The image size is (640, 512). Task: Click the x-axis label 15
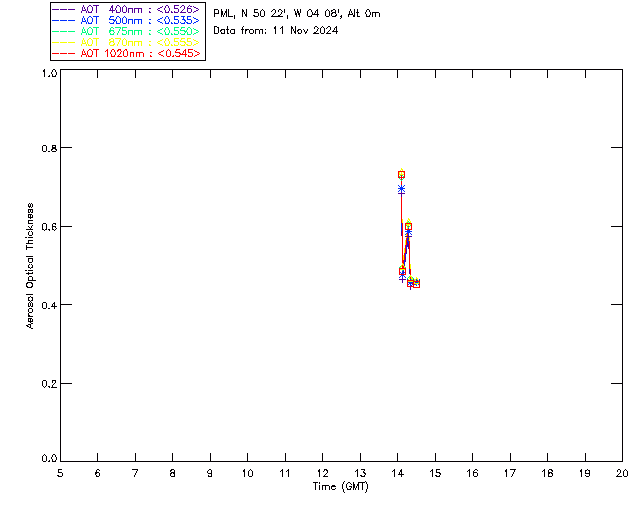(435, 474)
